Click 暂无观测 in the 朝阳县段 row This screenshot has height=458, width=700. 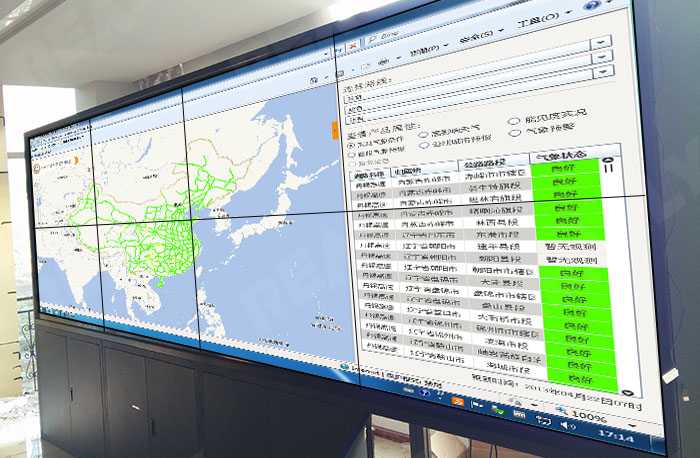571,260
